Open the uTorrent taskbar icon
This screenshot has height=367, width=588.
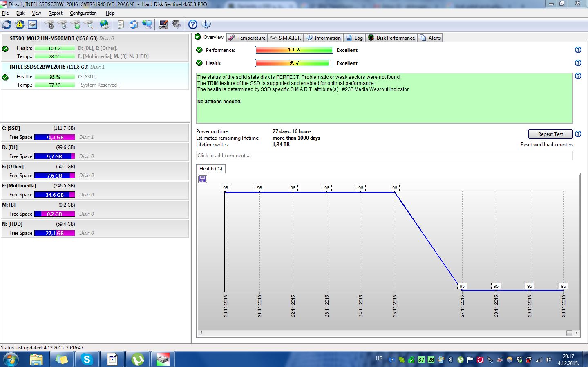(138, 359)
